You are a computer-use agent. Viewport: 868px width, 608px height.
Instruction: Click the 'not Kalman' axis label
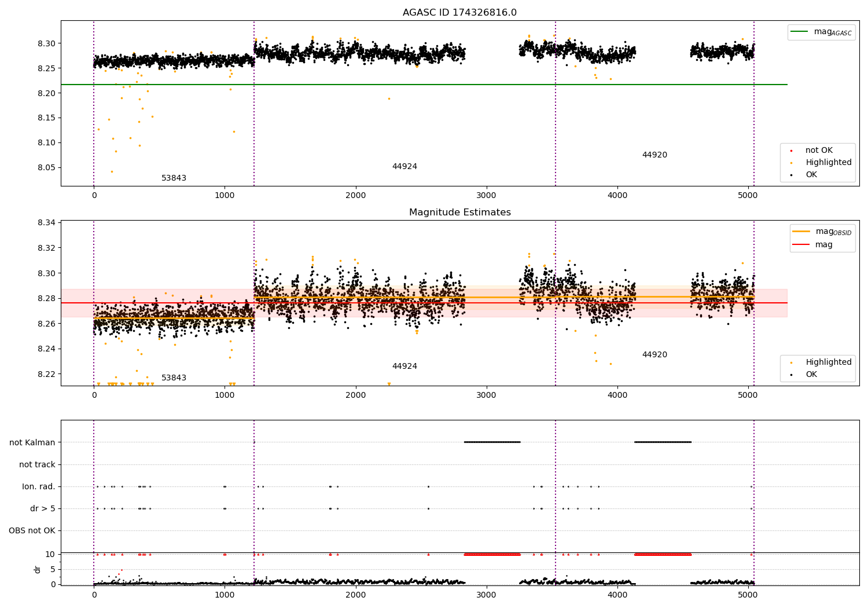[32, 442]
